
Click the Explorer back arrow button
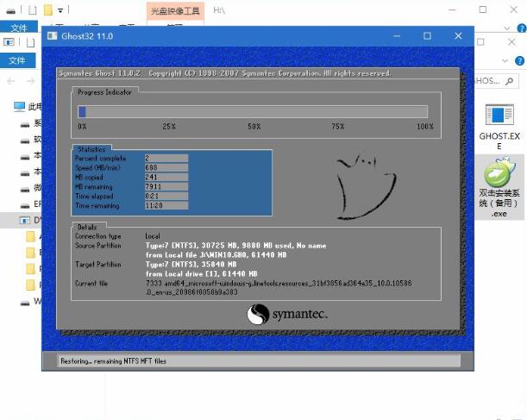point(11,80)
